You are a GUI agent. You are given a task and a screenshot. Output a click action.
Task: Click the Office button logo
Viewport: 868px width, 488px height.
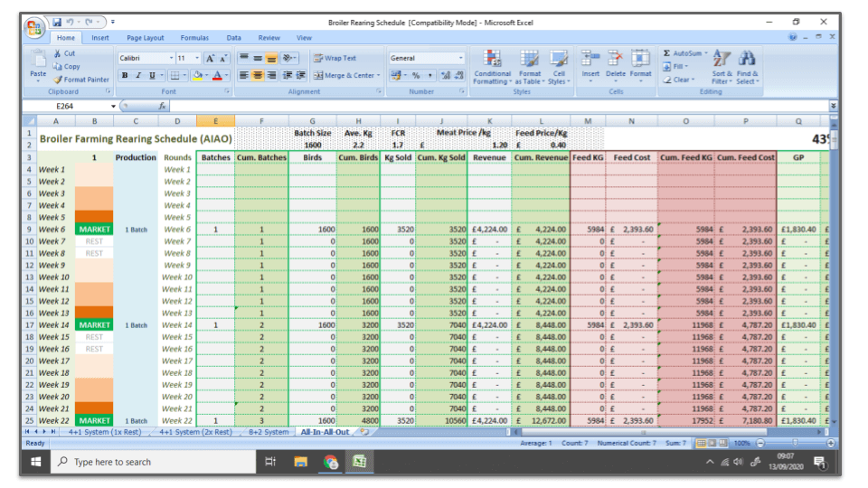coord(33,27)
